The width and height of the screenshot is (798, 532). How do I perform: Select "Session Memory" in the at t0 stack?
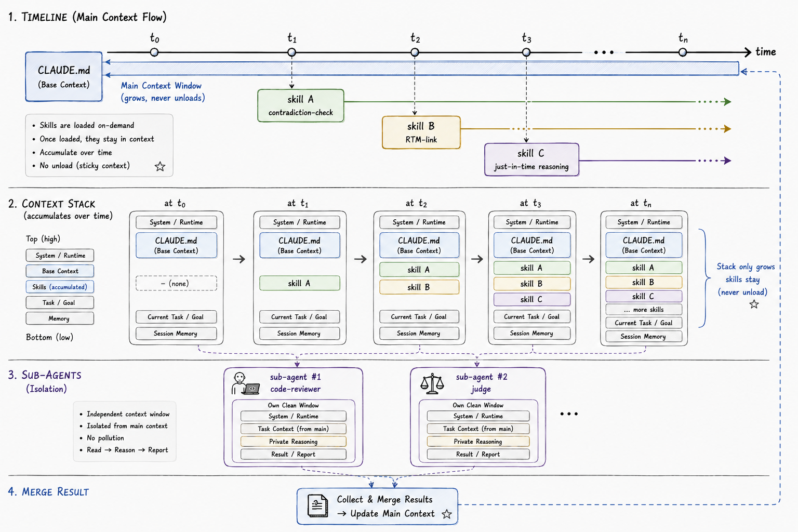[176, 334]
